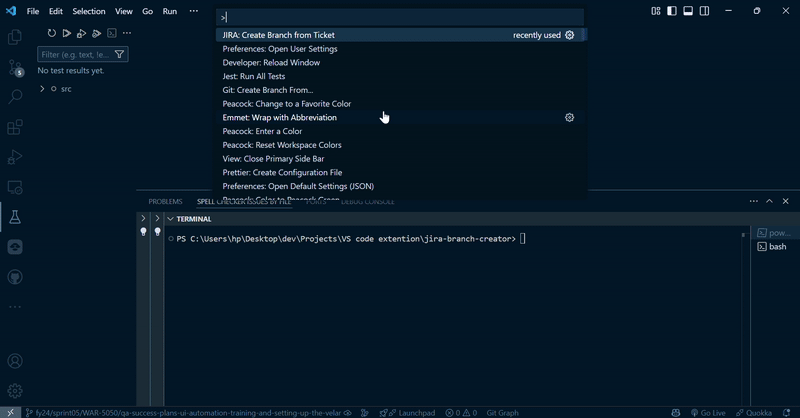Configure keybinding gear for Emmet: Wrap with Abbreviation

[570, 117]
